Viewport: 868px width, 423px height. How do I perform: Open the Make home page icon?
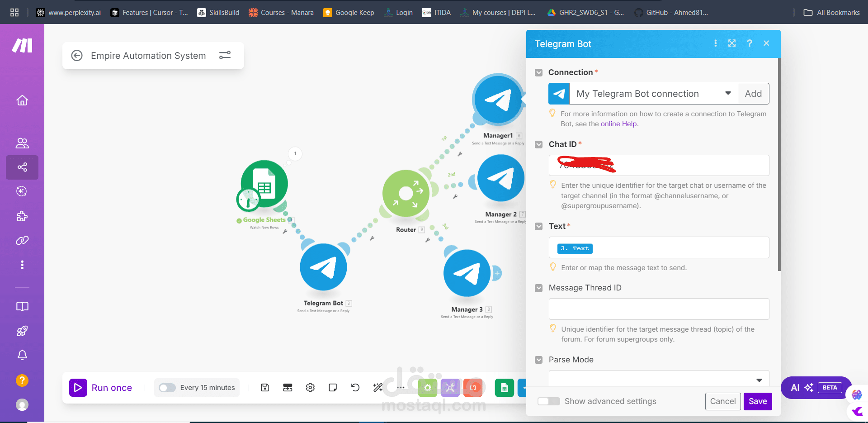[22, 100]
